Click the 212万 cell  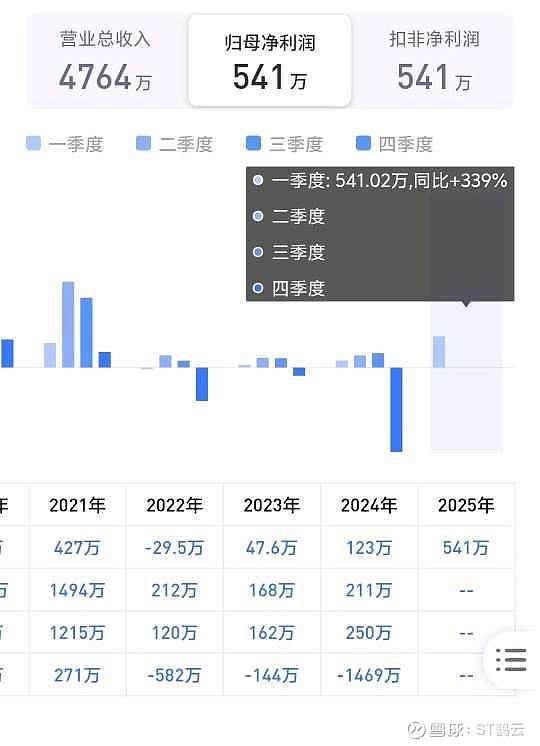click(174, 590)
